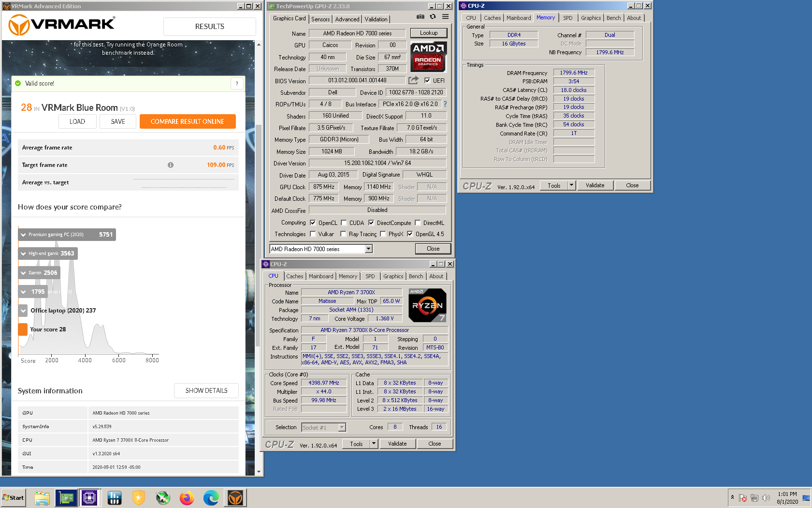Click the AMD Radeon Graphics logo
The height and width of the screenshot is (508, 812).
[x=428, y=57]
